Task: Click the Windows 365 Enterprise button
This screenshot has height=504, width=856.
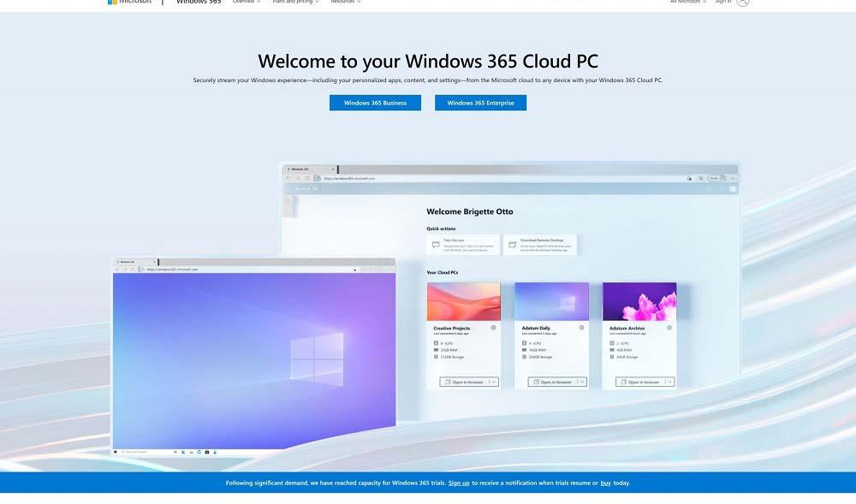Action: pyautogui.click(x=480, y=103)
